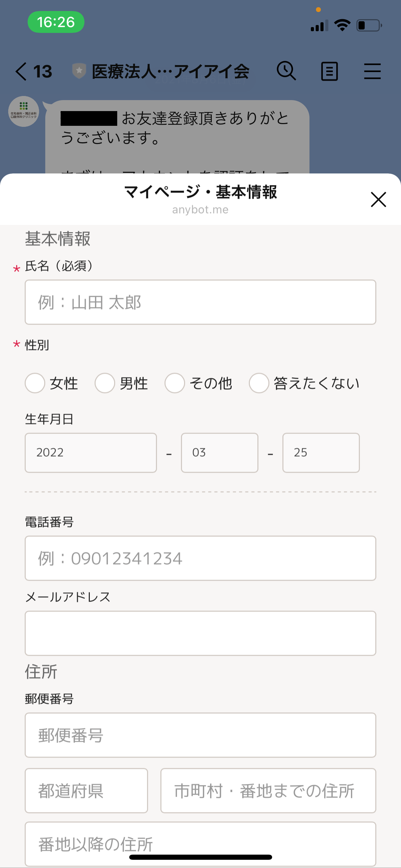Tap the back arrow in chat header

[21, 71]
